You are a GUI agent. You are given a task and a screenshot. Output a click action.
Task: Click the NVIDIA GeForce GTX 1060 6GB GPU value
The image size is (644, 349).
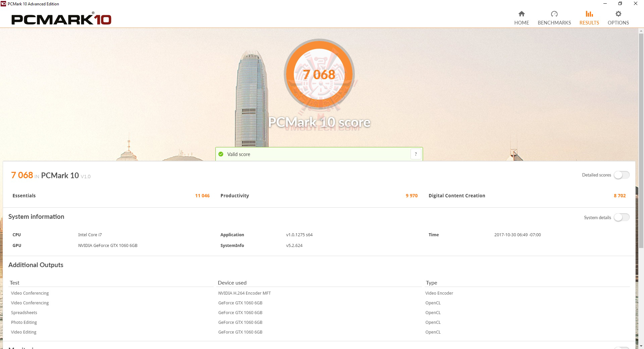coord(108,246)
